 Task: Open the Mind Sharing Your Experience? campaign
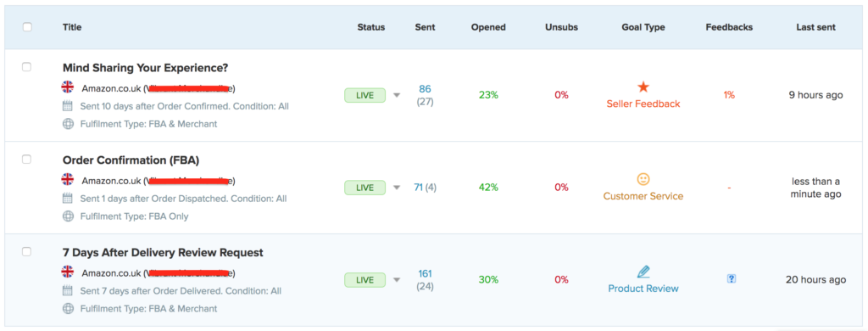pos(146,68)
